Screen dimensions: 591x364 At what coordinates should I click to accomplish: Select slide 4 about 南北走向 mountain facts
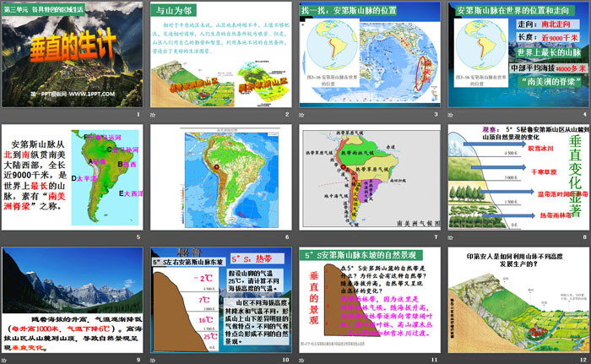518,55
